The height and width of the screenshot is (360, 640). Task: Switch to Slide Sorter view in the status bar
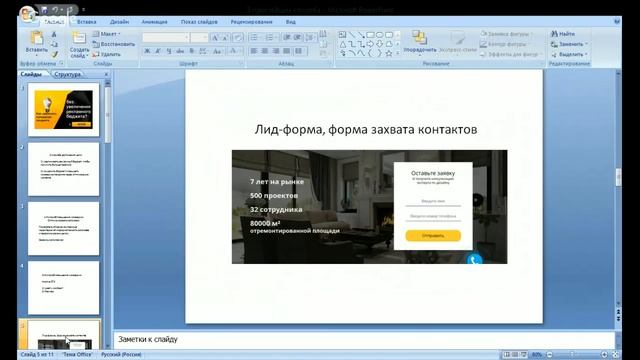(x=515, y=355)
